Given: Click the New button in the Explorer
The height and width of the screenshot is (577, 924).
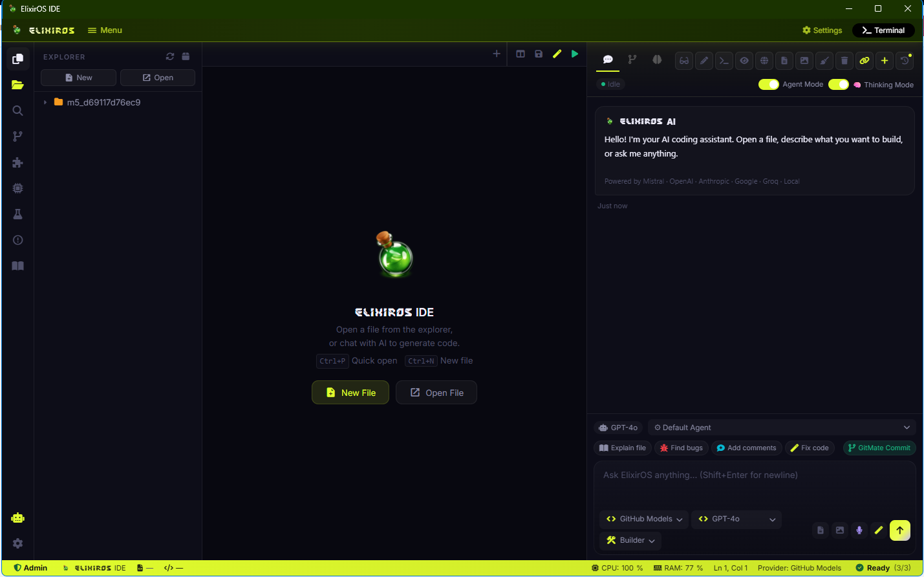Looking at the screenshot, I should pyautogui.click(x=78, y=78).
